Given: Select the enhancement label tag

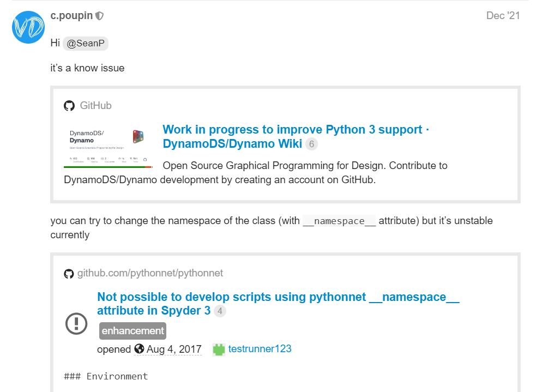Looking at the screenshot, I should (x=133, y=331).
